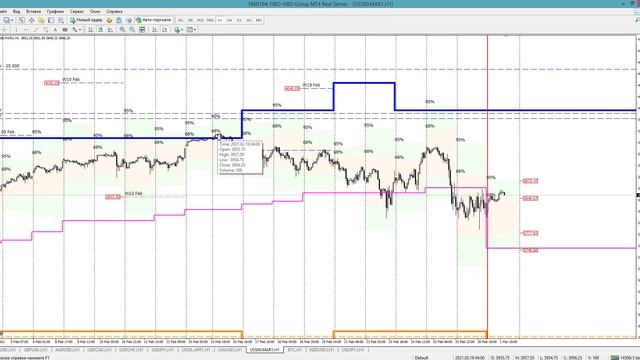Switch to M30 timeframe

pos(210,20)
